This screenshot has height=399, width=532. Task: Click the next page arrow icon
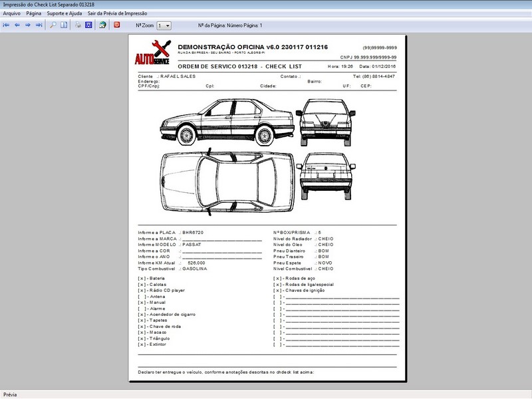pos(28,25)
